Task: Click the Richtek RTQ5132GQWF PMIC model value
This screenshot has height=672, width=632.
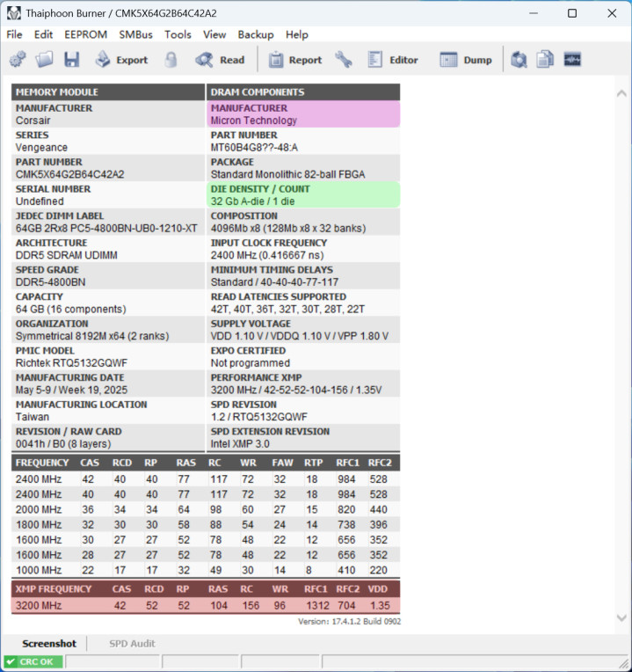Action: [71, 363]
